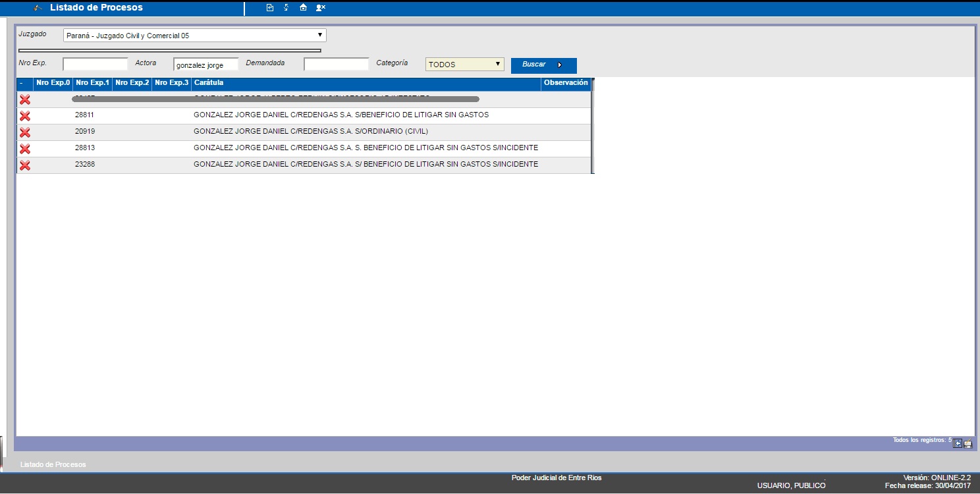
Task: Click the document export icon in header
Action: tap(269, 8)
